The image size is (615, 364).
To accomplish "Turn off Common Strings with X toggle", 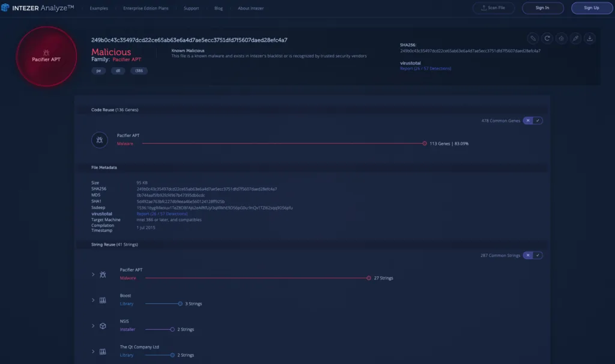I will [x=528, y=255].
